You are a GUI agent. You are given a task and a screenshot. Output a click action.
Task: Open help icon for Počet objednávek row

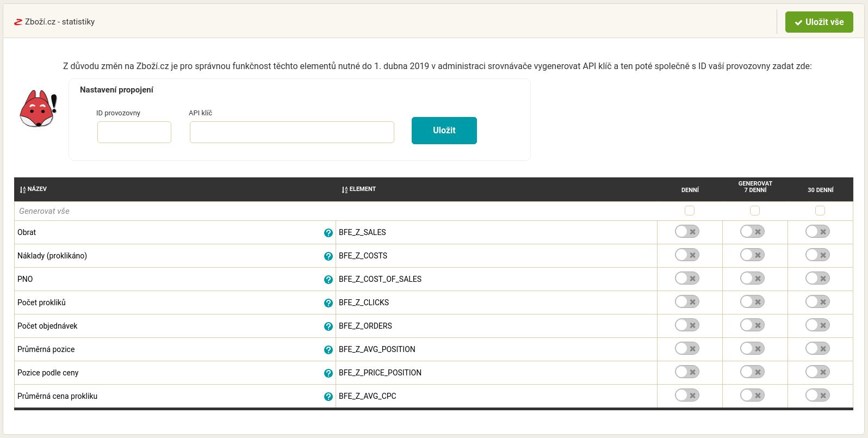click(x=328, y=326)
